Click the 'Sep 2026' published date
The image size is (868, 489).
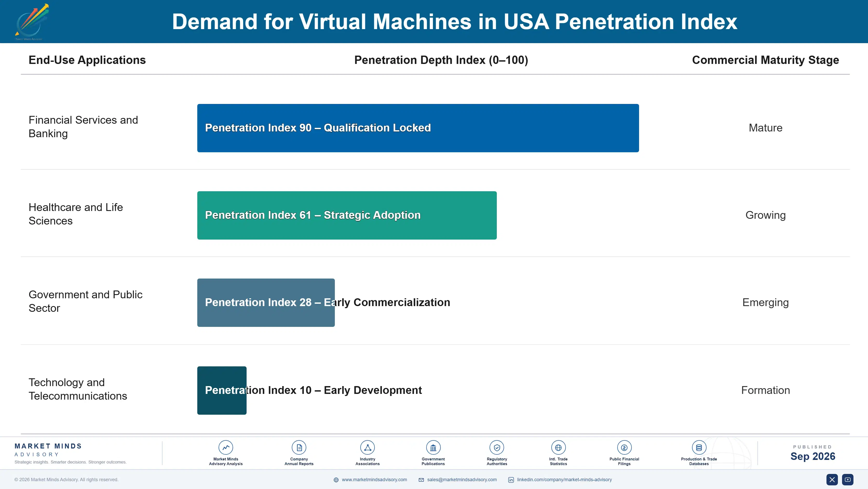click(x=813, y=456)
